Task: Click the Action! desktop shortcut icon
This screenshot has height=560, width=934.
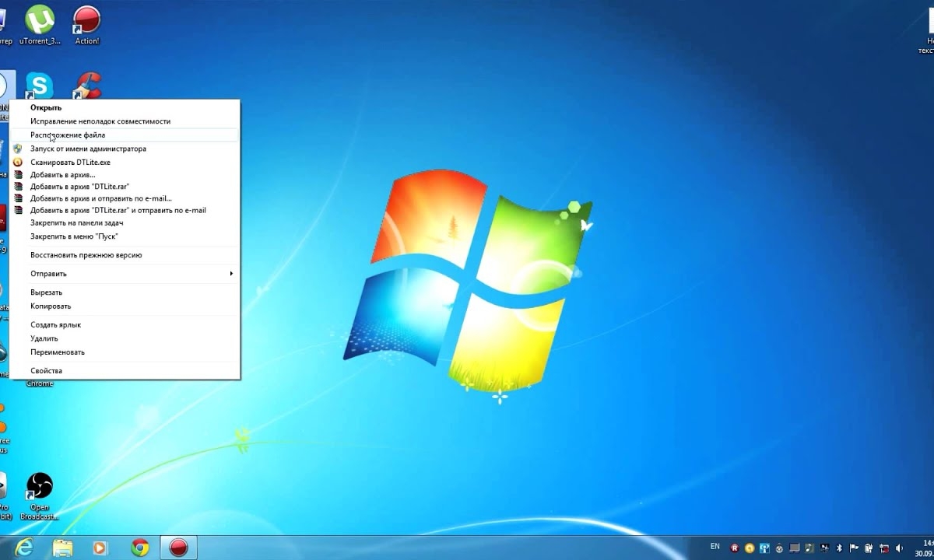Action: [x=86, y=22]
